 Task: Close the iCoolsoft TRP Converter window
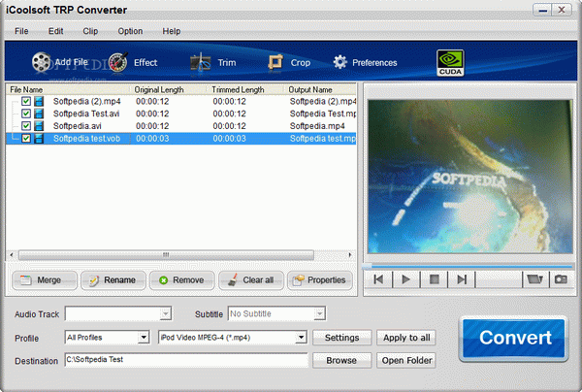pos(562,10)
